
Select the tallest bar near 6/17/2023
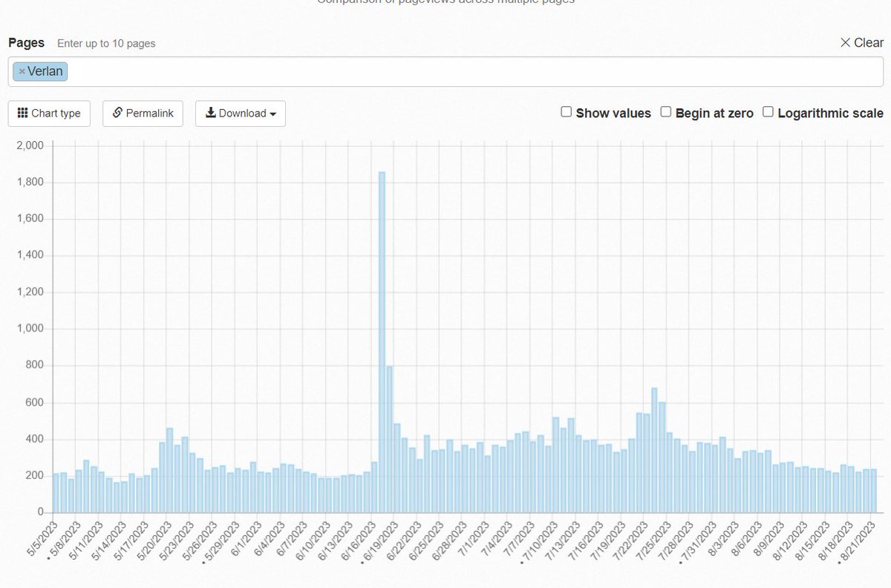point(382,342)
